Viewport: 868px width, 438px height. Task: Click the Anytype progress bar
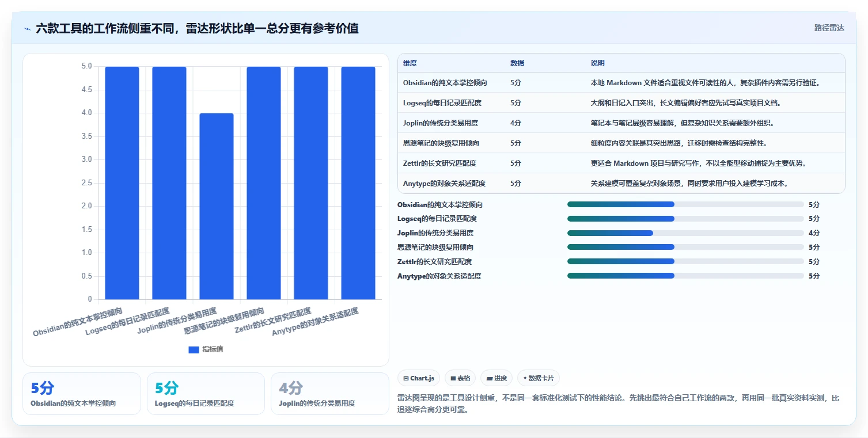coord(685,276)
